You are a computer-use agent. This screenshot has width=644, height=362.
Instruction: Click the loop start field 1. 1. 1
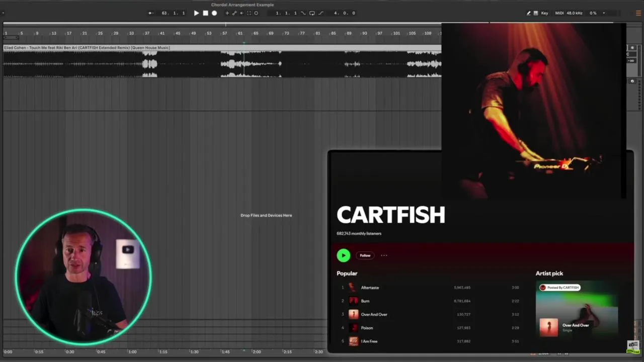(x=286, y=13)
